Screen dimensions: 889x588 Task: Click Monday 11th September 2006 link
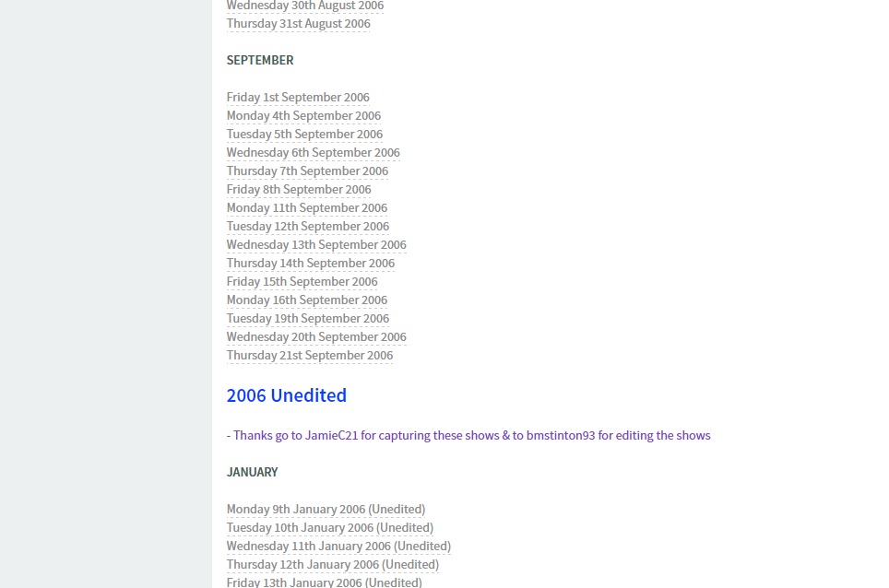(307, 208)
